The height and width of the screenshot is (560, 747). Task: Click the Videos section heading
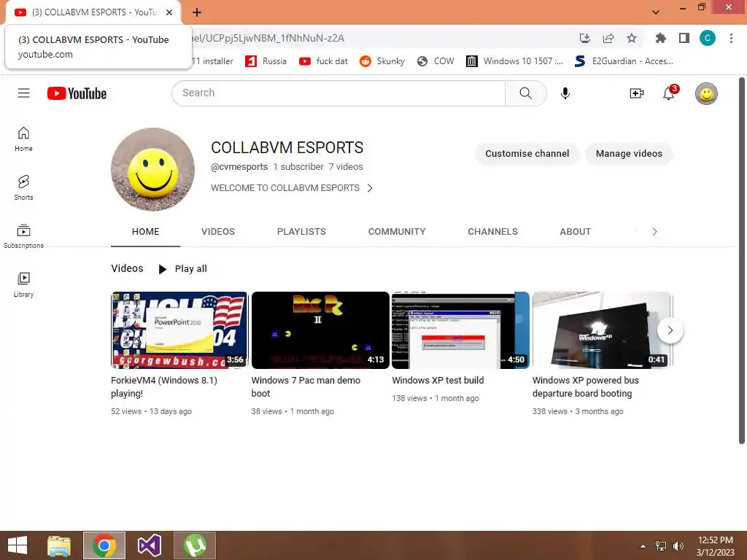pos(127,268)
